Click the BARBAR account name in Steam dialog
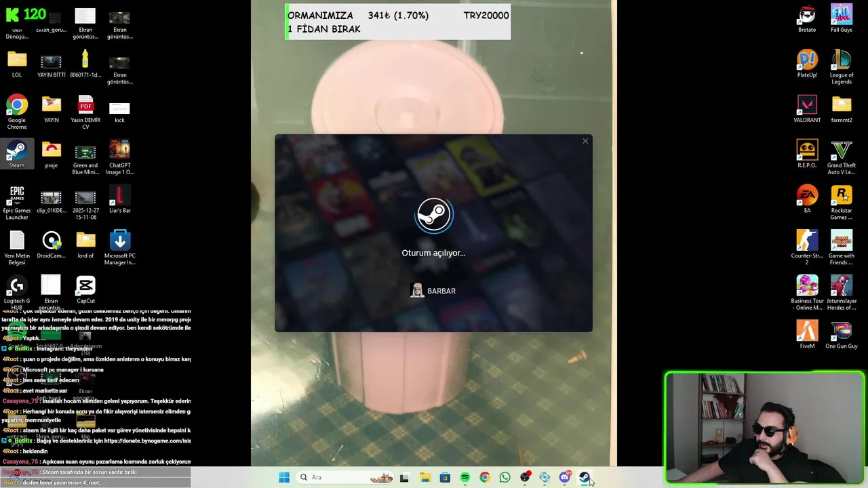This screenshot has width=868, height=488. tap(441, 291)
